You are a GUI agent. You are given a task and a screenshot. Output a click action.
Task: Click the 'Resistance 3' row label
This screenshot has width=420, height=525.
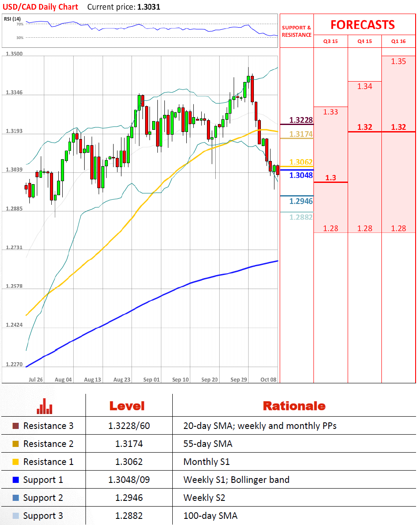click(48, 426)
